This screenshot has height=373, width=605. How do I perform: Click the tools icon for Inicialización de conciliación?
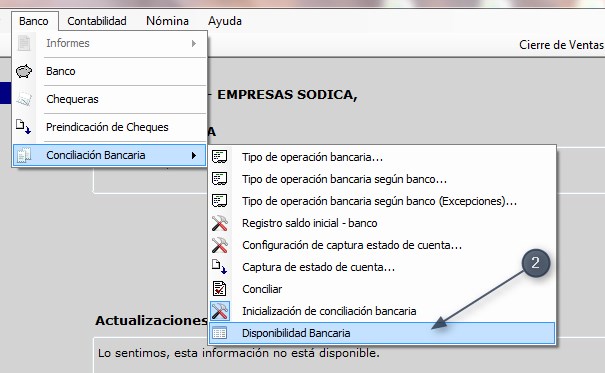click(220, 311)
